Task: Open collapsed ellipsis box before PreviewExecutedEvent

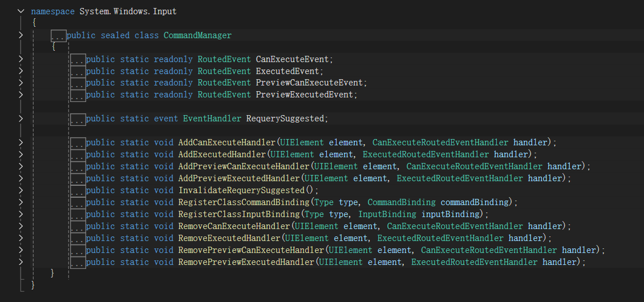Action: [x=78, y=96]
